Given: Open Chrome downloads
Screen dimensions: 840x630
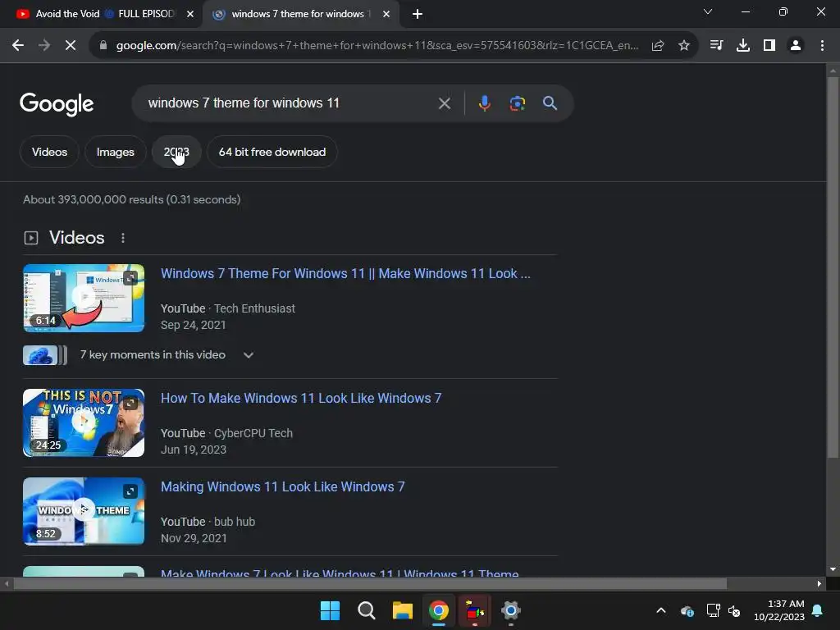Looking at the screenshot, I should click(x=743, y=46).
